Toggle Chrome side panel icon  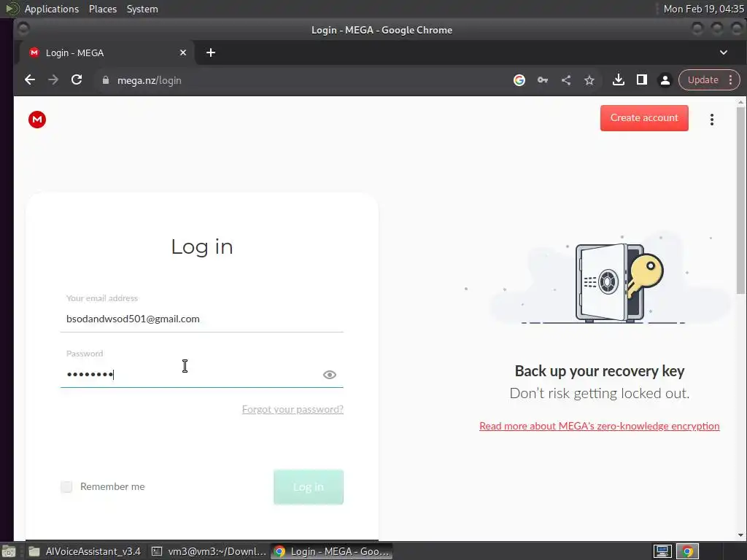click(642, 80)
